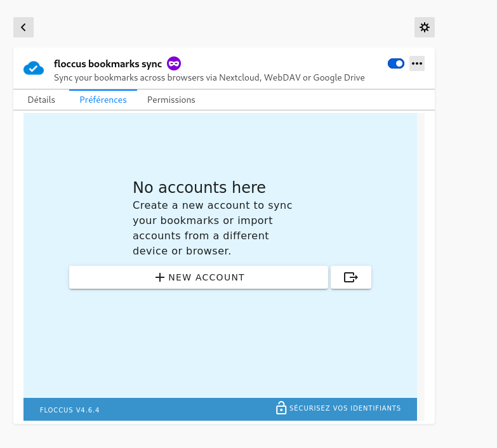Screen dimensions: 497x448
Task: Click the No accounts here heading
Action: [x=199, y=187]
